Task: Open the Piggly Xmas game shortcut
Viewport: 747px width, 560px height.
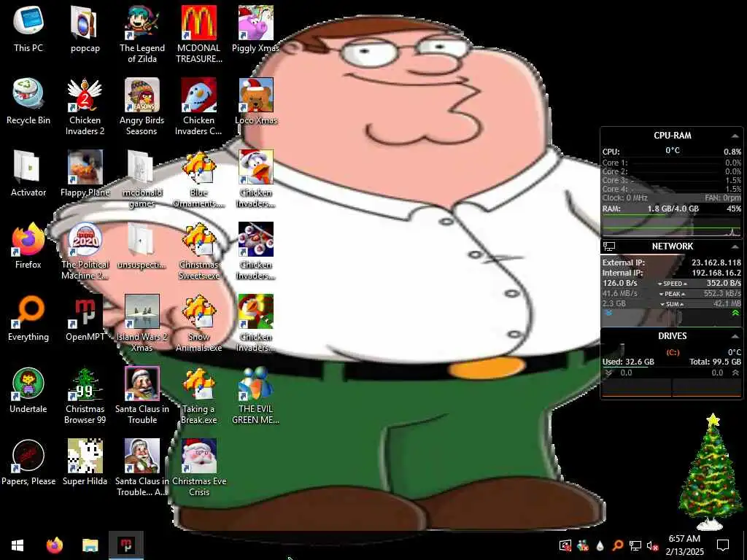Action: [x=256, y=29]
